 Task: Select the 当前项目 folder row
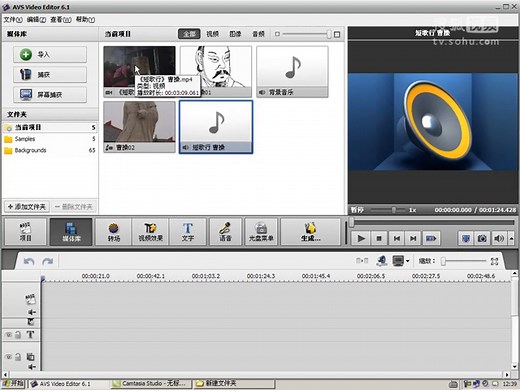pyautogui.click(x=50, y=127)
